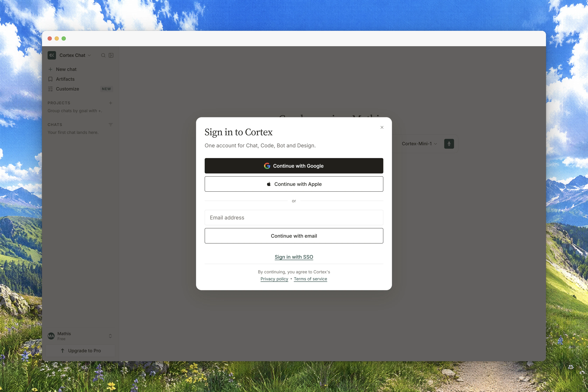588x392 pixels.
Task: Click Upgrade to Pro button
Action: tap(80, 351)
